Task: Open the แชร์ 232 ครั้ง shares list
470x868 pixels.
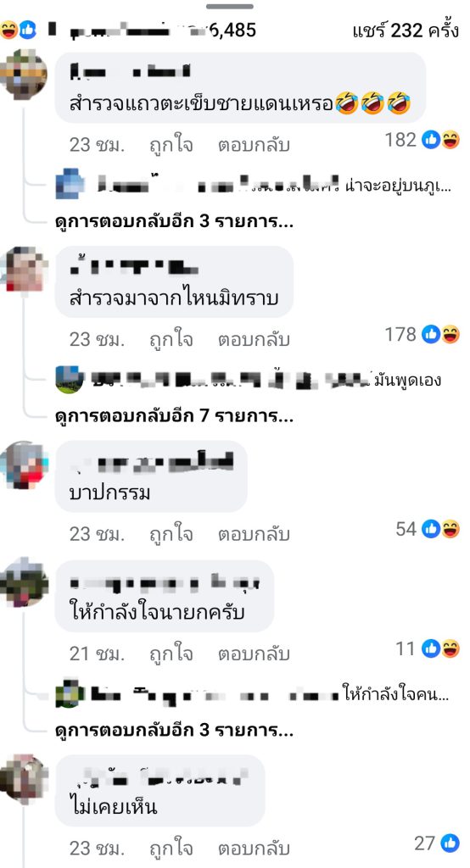Action: [x=406, y=31]
